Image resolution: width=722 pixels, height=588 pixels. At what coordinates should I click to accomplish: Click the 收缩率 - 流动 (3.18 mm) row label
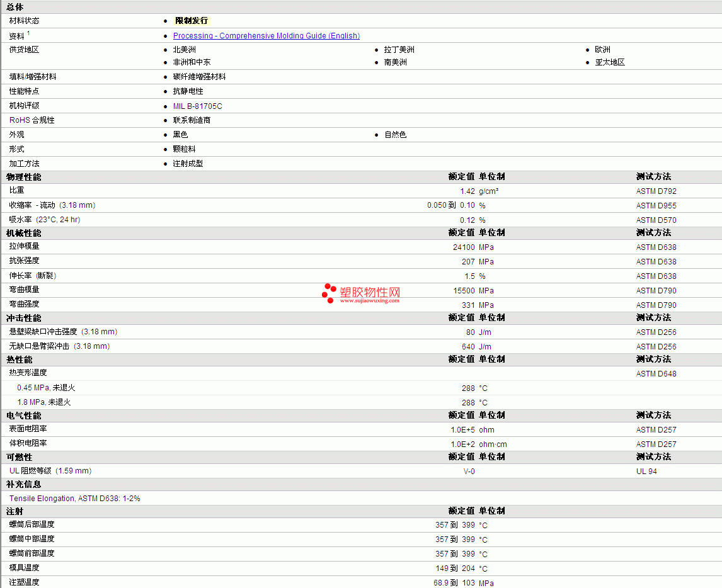pyautogui.click(x=52, y=205)
